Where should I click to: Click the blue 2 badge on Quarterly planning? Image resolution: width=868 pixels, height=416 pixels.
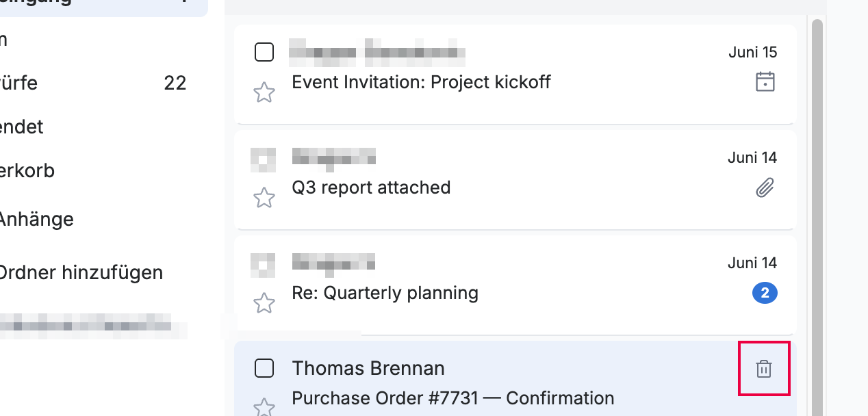click(765, 294)
